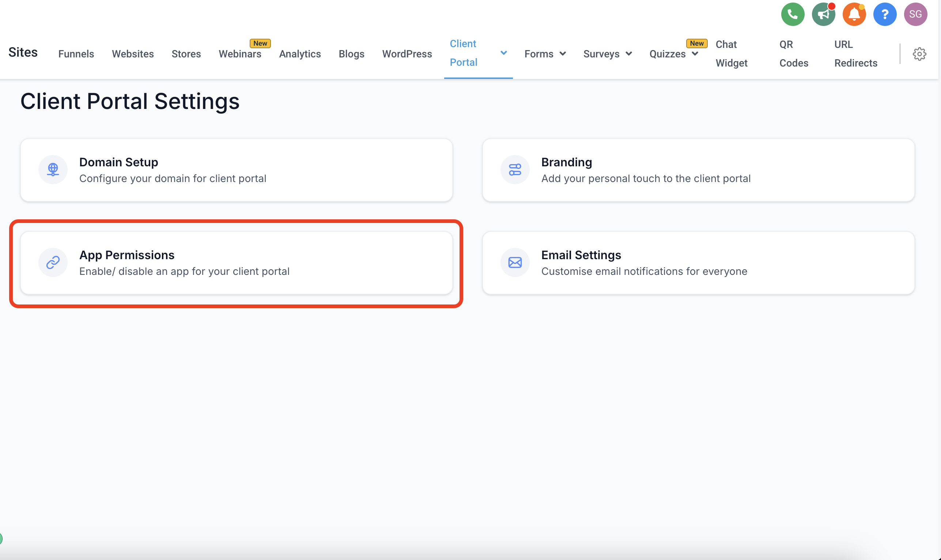
Task: Open the App Permissions card
Action: point(236,263)
